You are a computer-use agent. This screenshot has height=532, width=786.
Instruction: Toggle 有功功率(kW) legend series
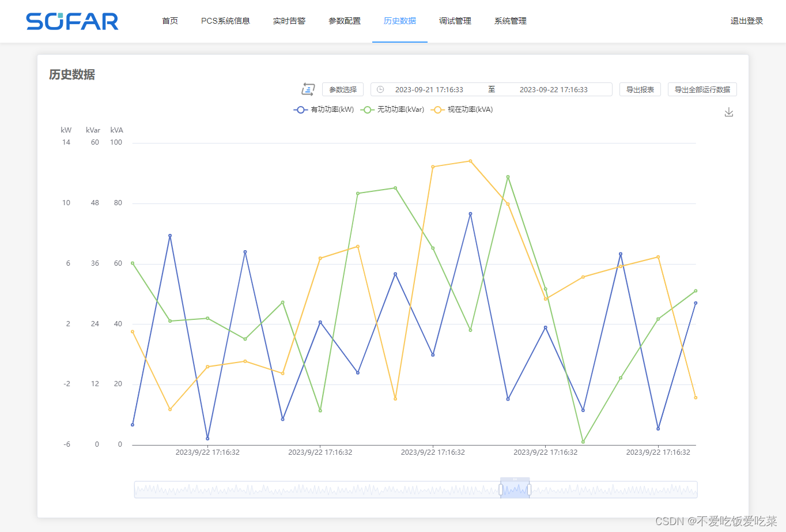coord(324,110)
